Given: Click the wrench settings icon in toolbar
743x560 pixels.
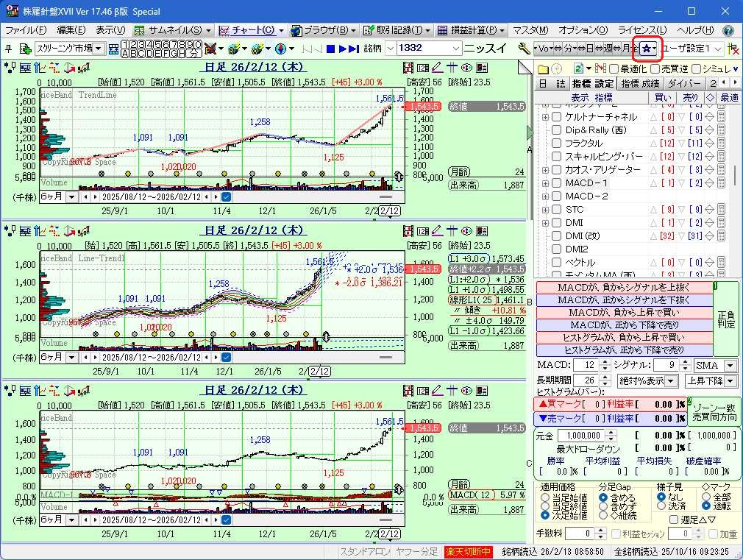Looking at the screenshot, I should tap(524, 49).
